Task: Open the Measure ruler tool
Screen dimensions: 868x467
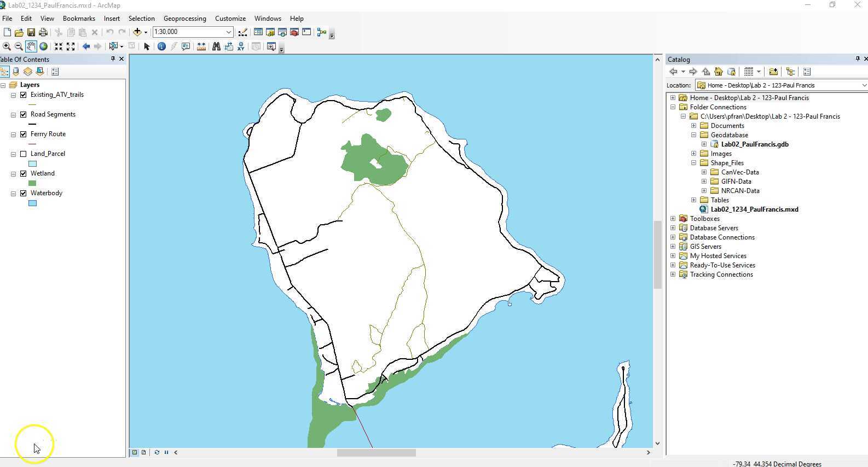Action: click(201, 46)
